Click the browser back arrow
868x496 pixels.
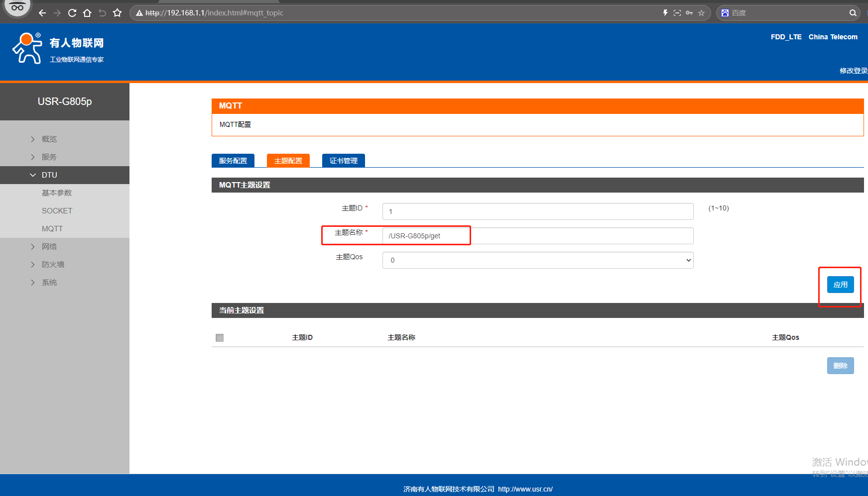pyautogui.click(x=42, y=13)
